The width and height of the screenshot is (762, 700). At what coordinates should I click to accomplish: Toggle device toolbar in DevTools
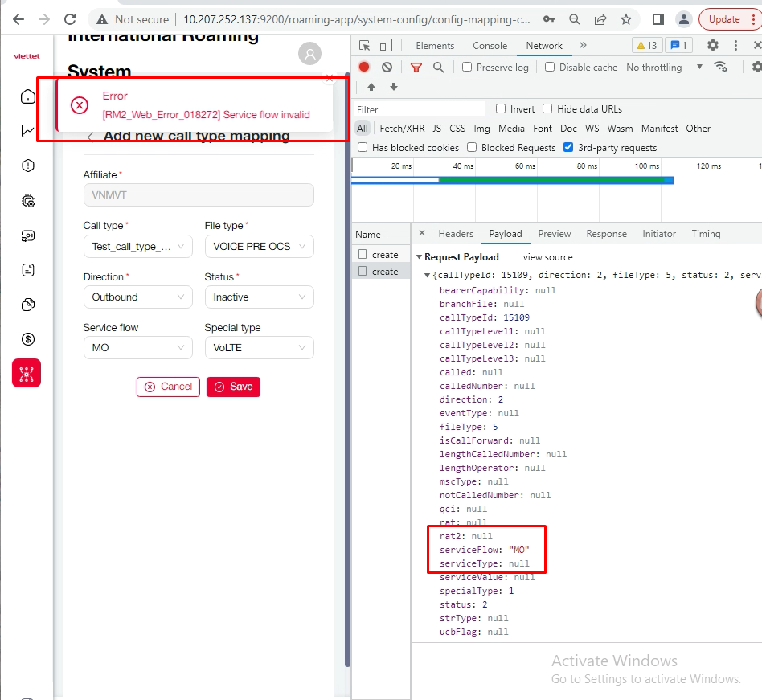(x=387, y=46)
